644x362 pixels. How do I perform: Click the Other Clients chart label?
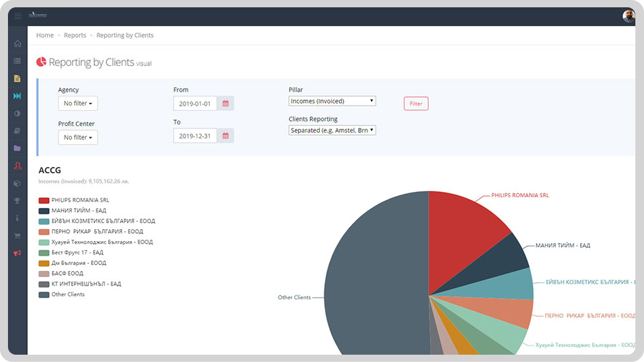point(294,298)
